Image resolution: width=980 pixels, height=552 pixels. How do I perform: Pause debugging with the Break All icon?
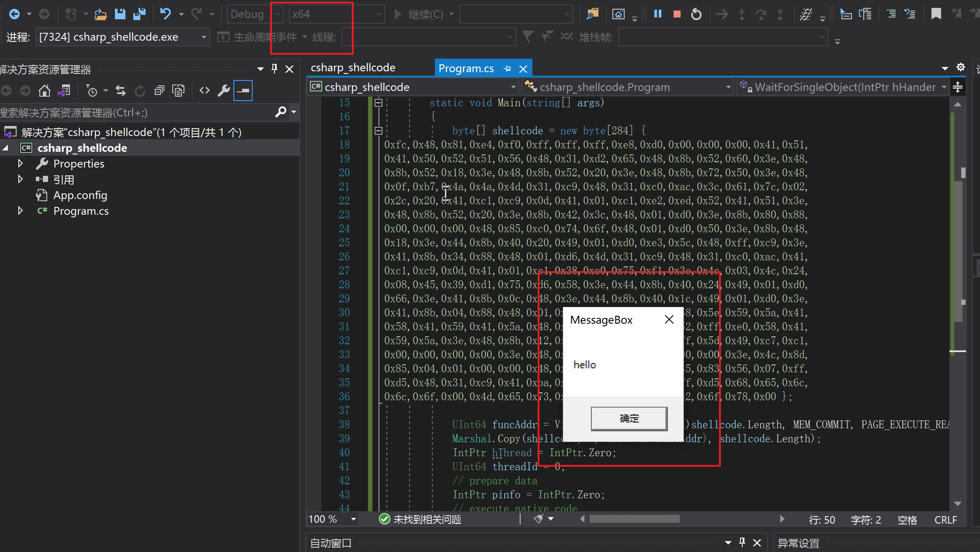(x=657, y=14)
